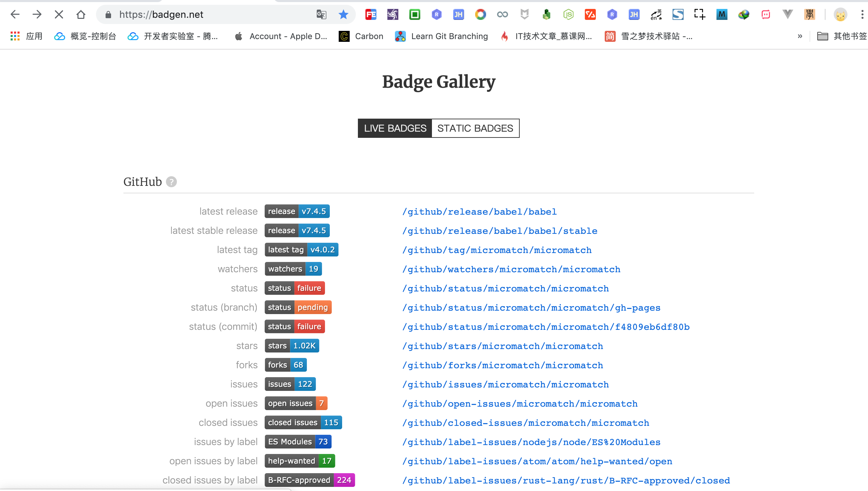Open the Google Translate extension icon
Image resolution: width=868 pixels, height=491 pixels.
321,14
